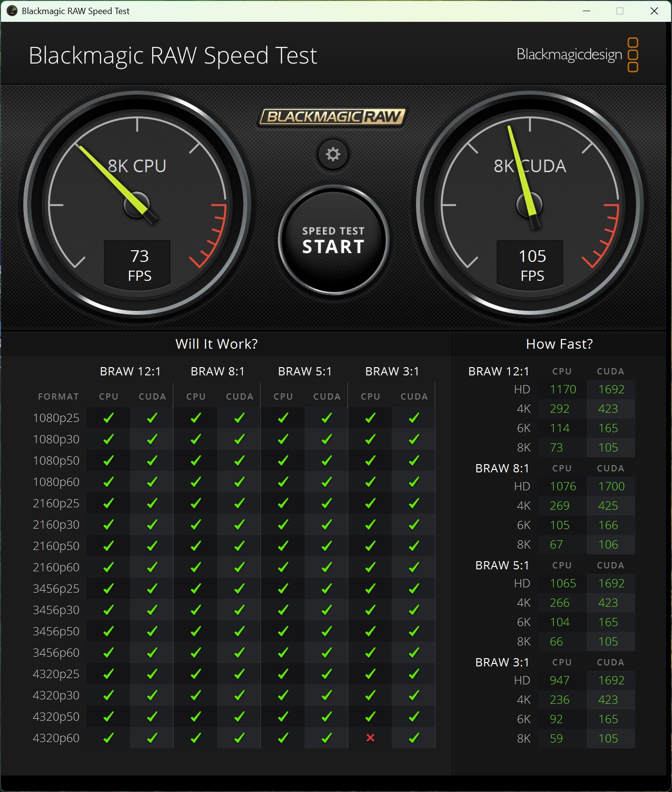Viewport: 672px width, 792px height.
Task: Click the 2160p60 BRAW 8:1 CUDA checkmark
Action: point(240,567)
